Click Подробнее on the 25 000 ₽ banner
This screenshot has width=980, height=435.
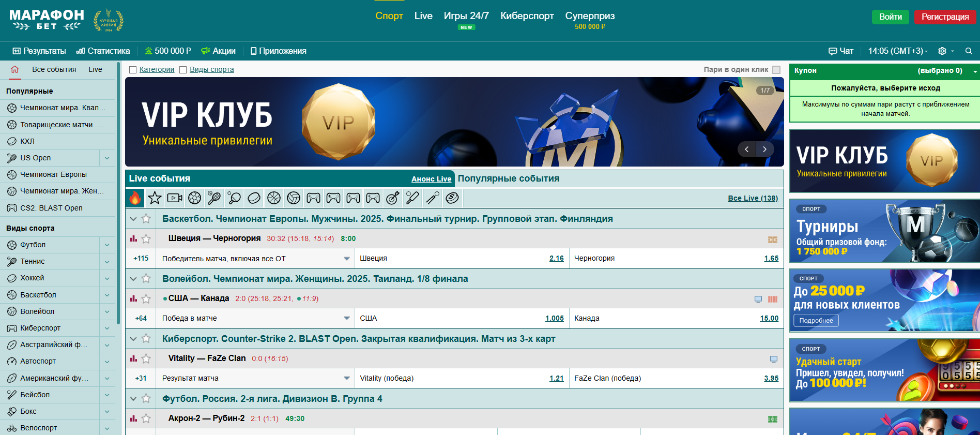click(x=816, y=321)
